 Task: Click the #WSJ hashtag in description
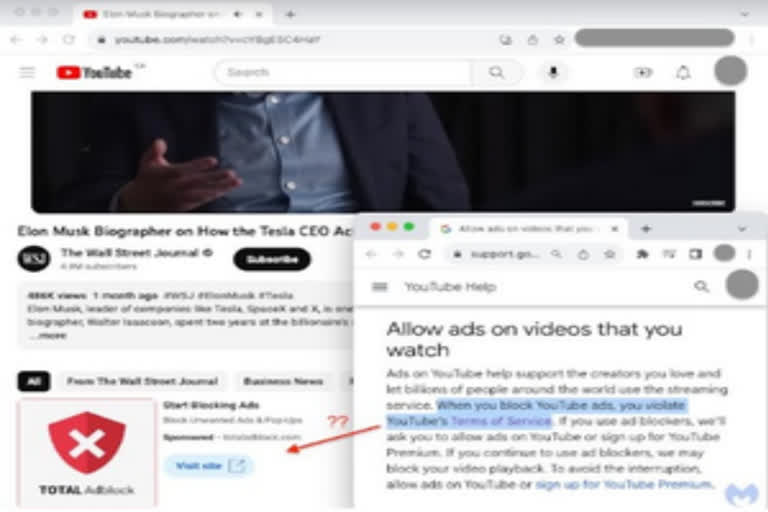pyautogui.click(x=178, y=295)
